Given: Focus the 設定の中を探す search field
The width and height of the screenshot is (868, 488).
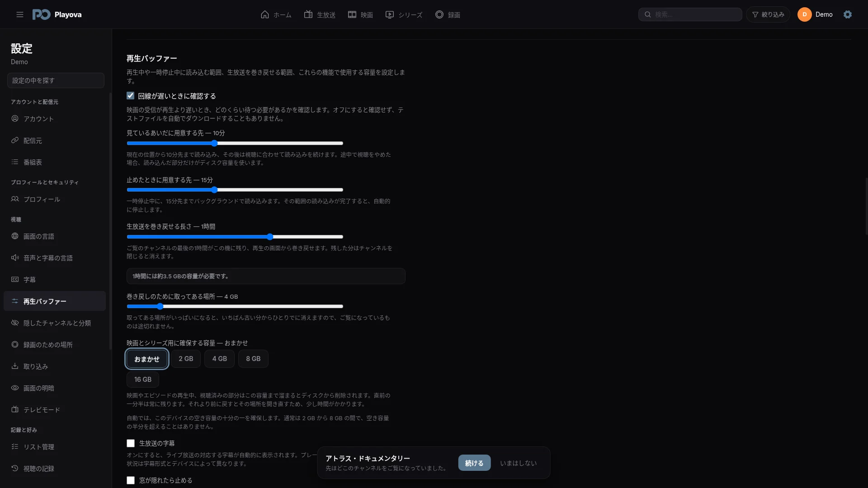Looking at the screenshot, I should click(56, 80).
